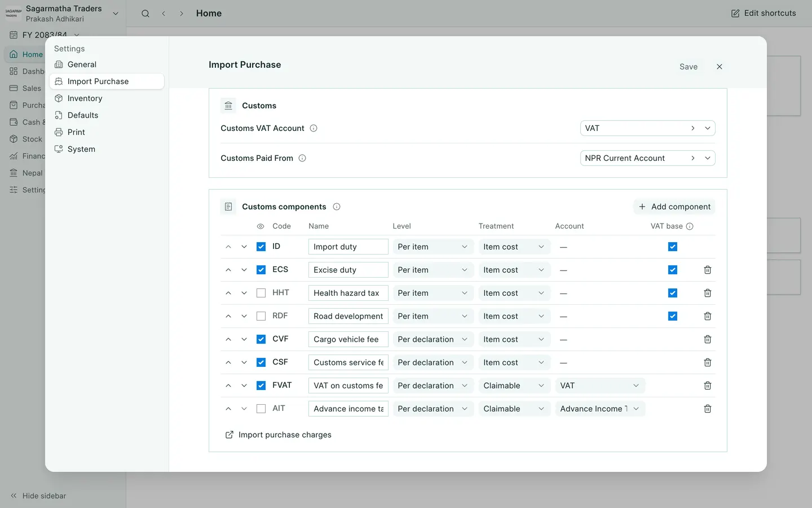Edit the Customs service fee name field
The height and width of the screenshot is (508, 812).
(348, 362)
